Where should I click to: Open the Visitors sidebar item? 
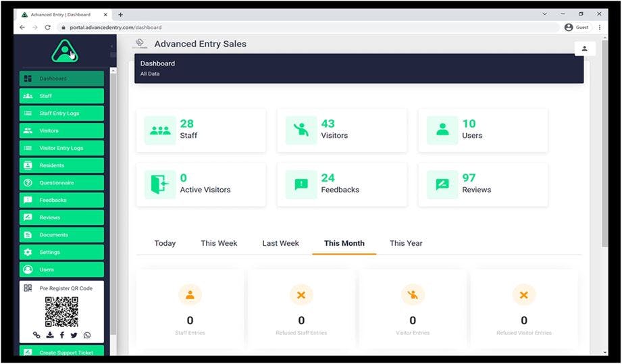click(61, 130)
